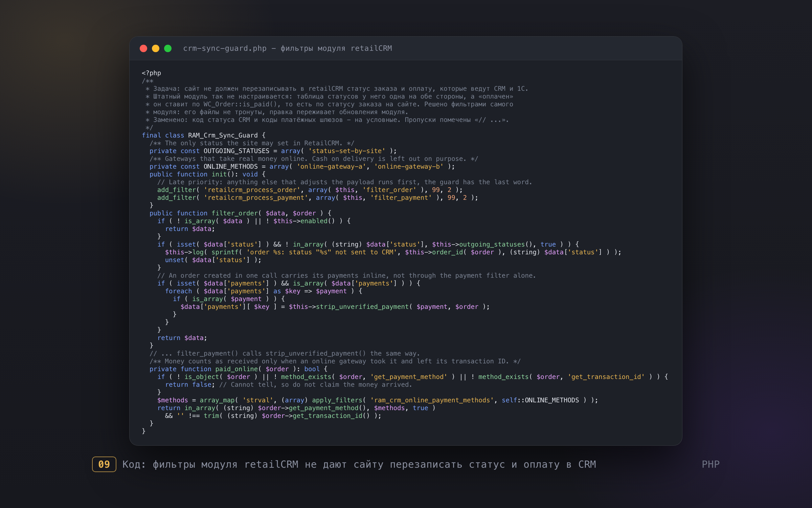Click the class name 'RAM_Crm_Sync_Guard'

point(223,135)
